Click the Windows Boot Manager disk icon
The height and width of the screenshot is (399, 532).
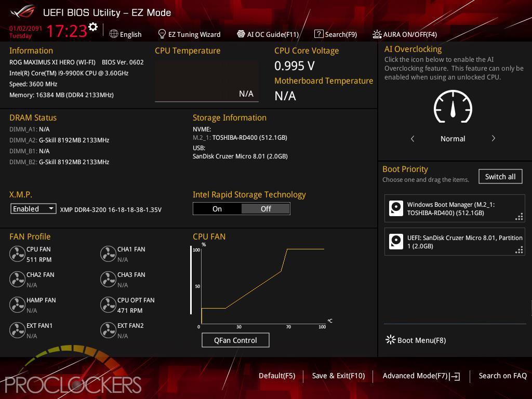396,208
